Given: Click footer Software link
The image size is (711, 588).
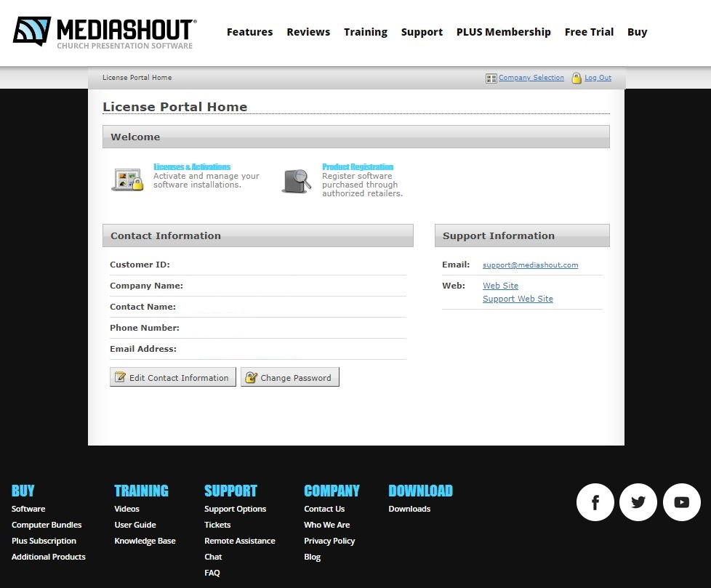Looking at the screenshot, I should 28,509.
